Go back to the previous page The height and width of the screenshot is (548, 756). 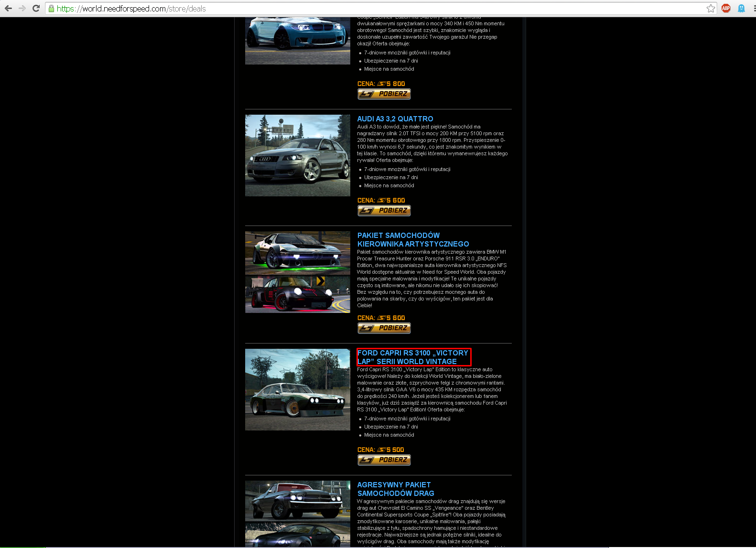point(8,9)
